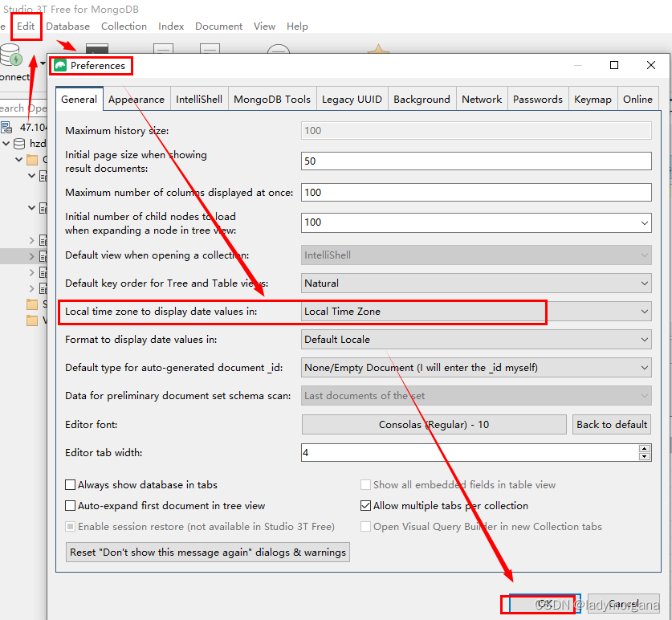The image size is (672, 620).
Task: Switch to the Passwords tab
Action: [x=538, y=99]
